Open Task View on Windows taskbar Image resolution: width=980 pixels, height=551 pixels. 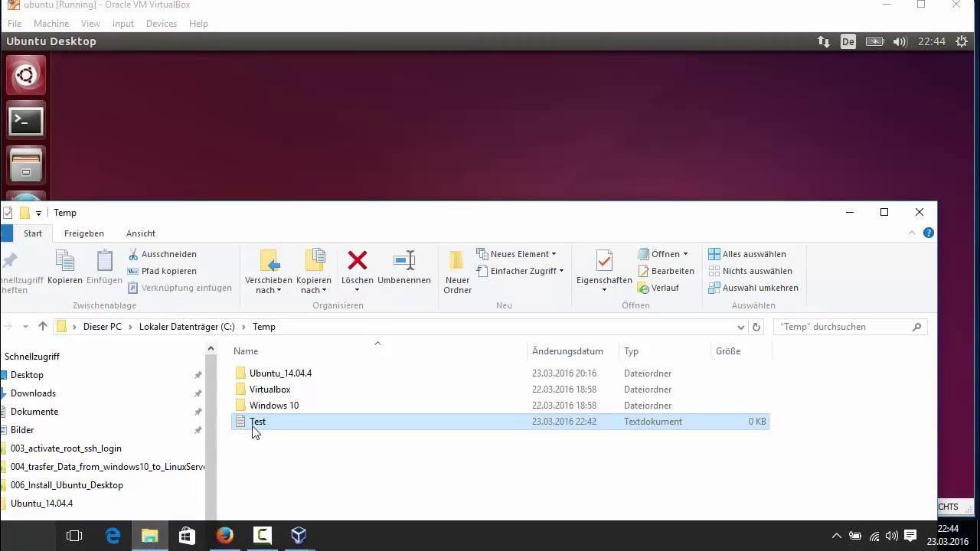pyautogui.click(x=74, y=536)
